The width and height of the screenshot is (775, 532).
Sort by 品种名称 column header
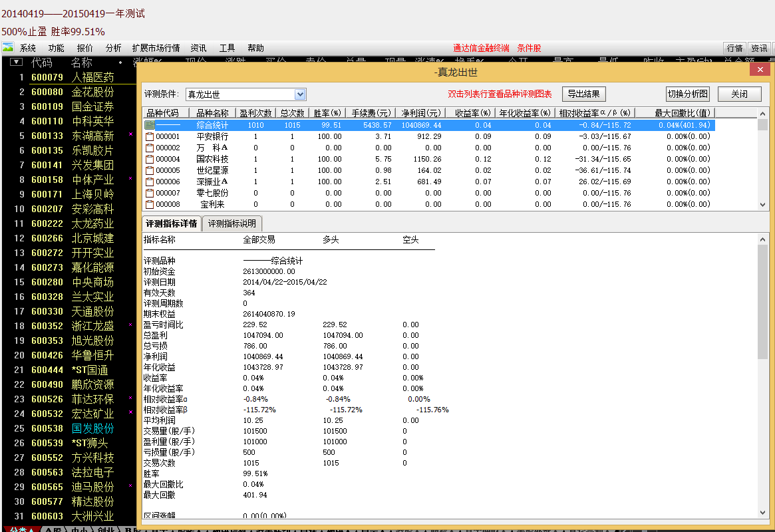click(212, 113)
